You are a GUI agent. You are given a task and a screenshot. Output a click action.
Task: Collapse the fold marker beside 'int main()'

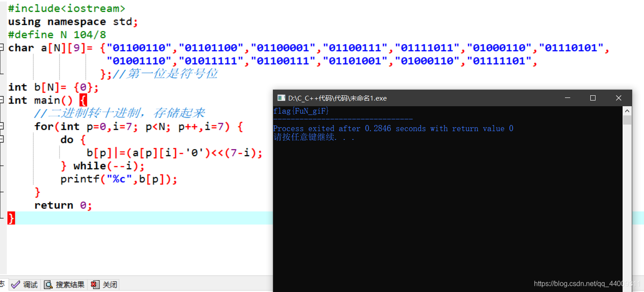click(x=2, y=100)
